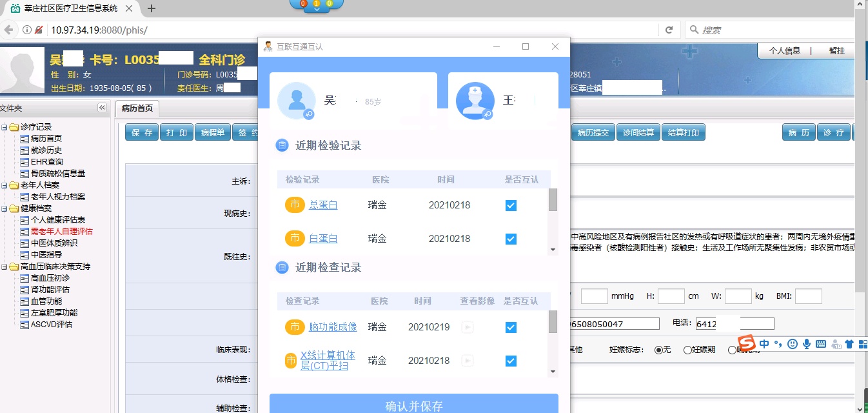Image resolution: width=868 pixels, height=413 pixels.
Task: Click the 近期检验记录 section icon
Action: pyautogui.click(x=282, y=145)
